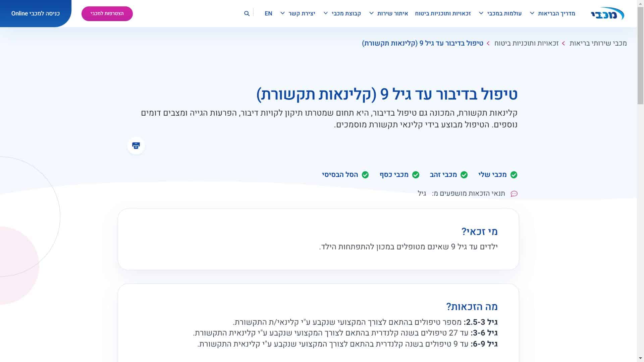Click the מי זכאי? heading

(x=479, y=232)
